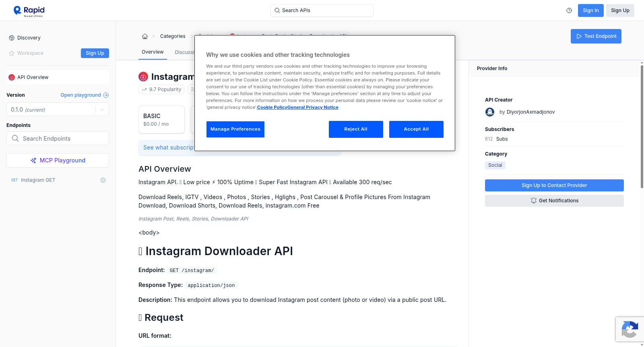Click the Workspace sidebar label

(x=30, y=53)
